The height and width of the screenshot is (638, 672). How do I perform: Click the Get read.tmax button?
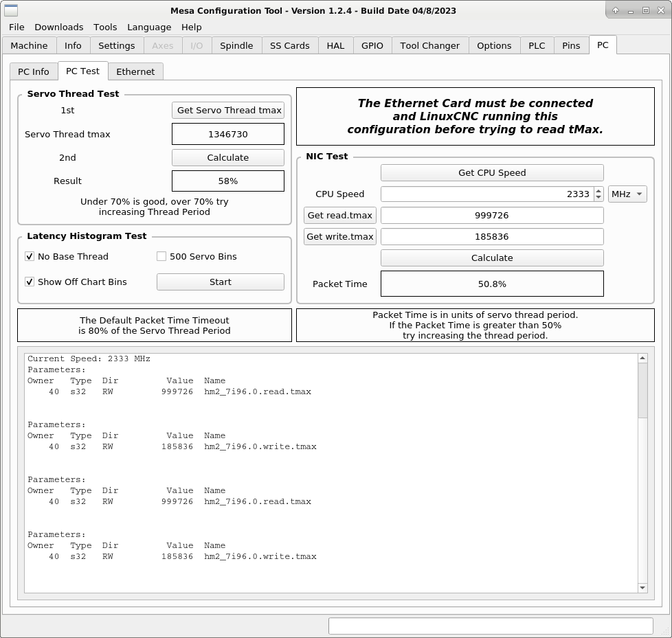(x=340, y=215)
